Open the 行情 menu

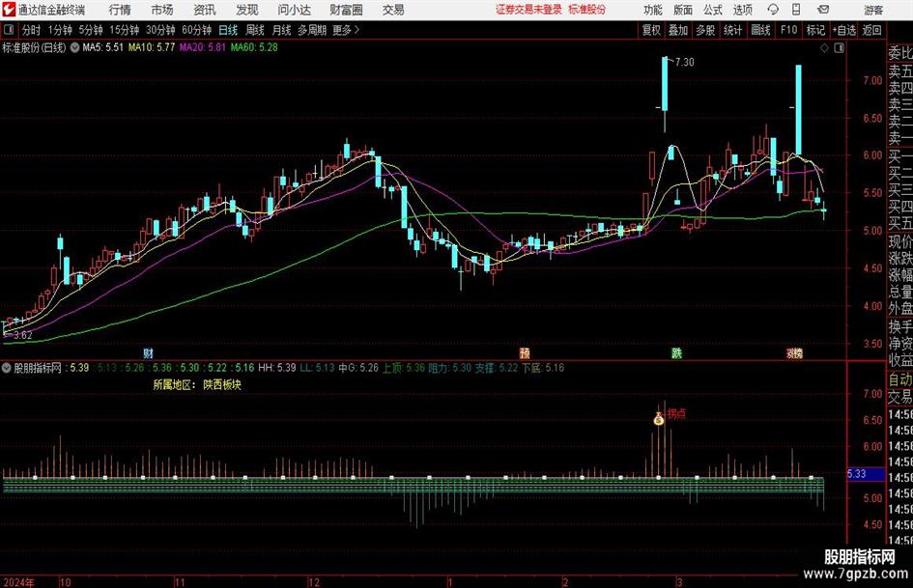(x=120, y=10)
